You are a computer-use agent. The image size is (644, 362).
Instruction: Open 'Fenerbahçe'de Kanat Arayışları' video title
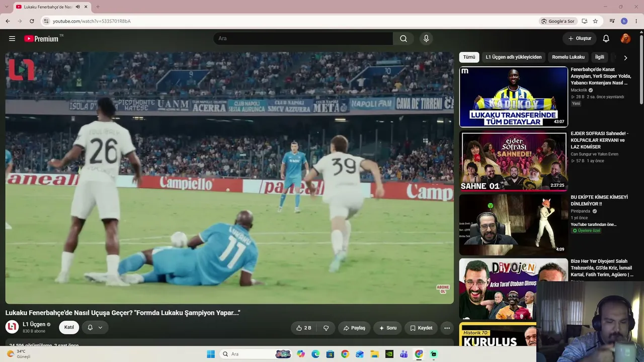(x=601, y=76)
